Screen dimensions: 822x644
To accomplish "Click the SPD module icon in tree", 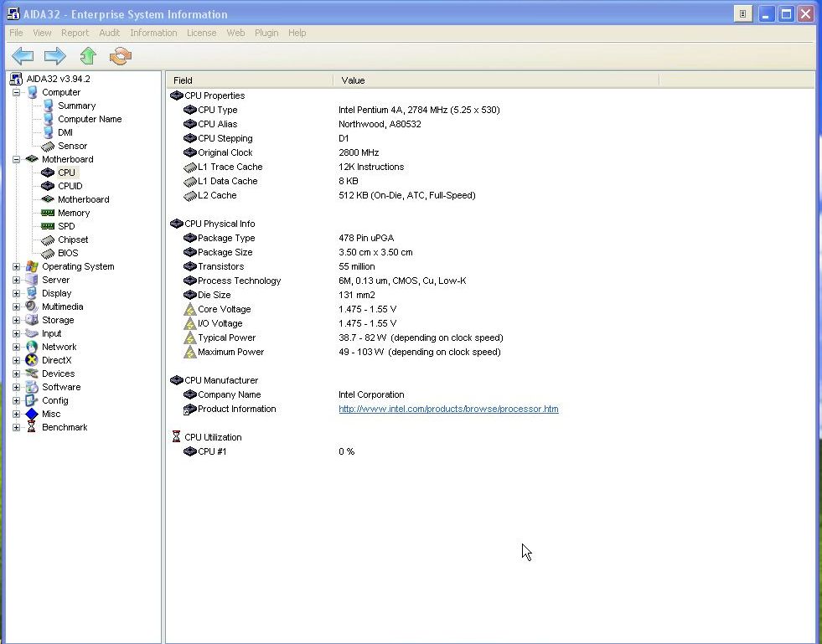I will click(x=48, y=226).
